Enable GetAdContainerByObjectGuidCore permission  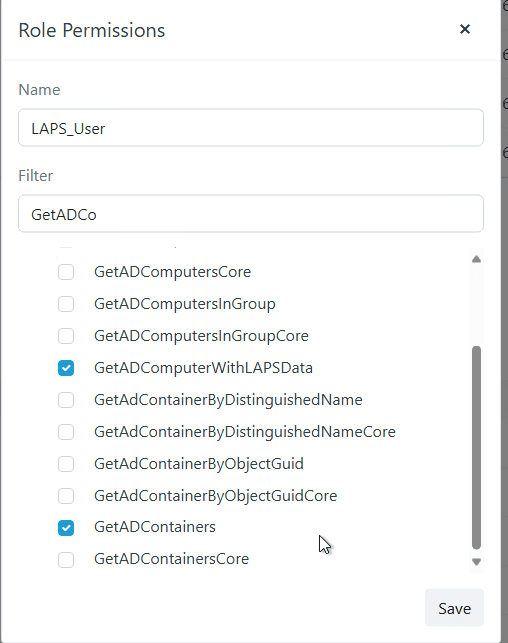point(66,496)
